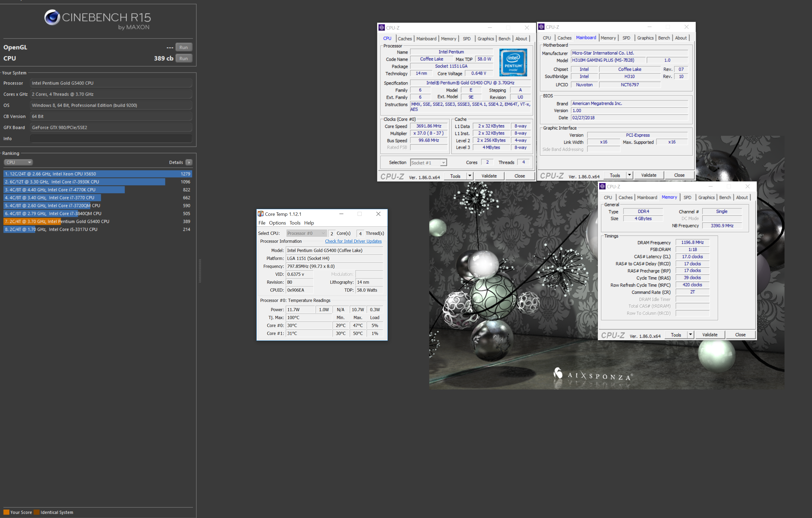The height and width of the screenshot is (518, 812).
Task: Open Tools menu in Core Temp
Action: click(x=295, y=223)
